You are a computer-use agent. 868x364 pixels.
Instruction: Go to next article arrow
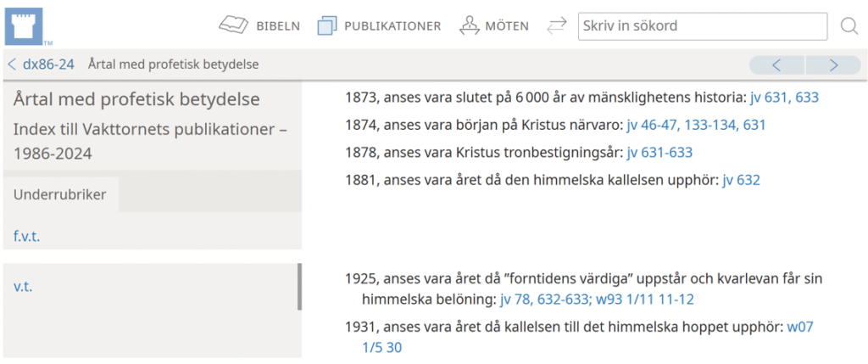pos(833,64)
